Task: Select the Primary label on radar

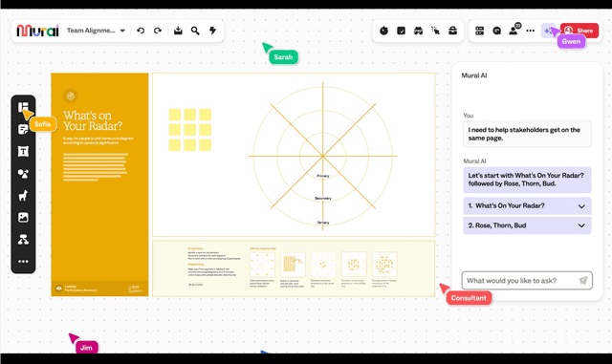Action: point(323,176)
